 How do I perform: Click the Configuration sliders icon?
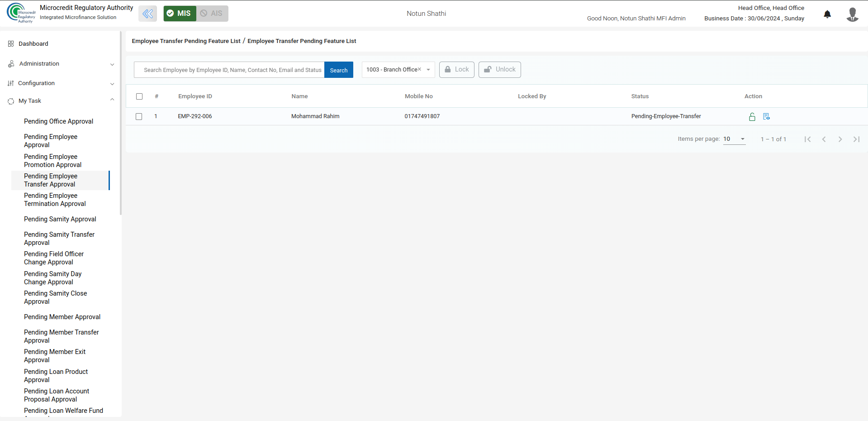click(x=11, y=83)
